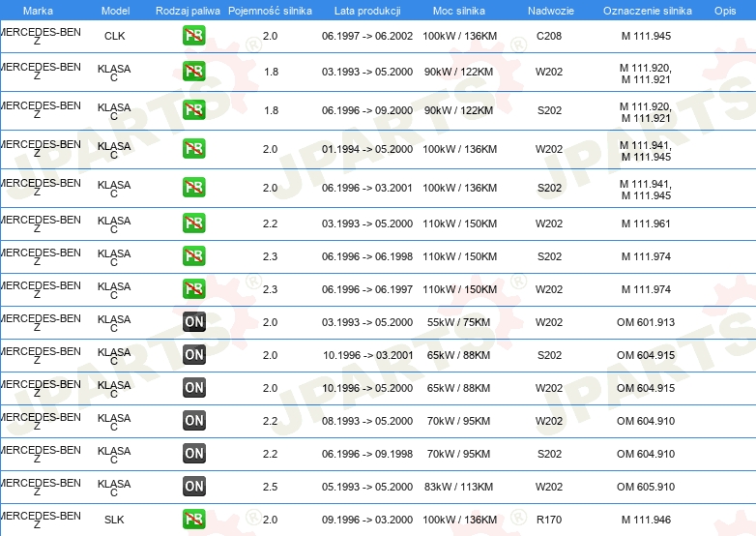
Task: Click production years 09.1996 -> 03.2000
Action: coord(367,521)
